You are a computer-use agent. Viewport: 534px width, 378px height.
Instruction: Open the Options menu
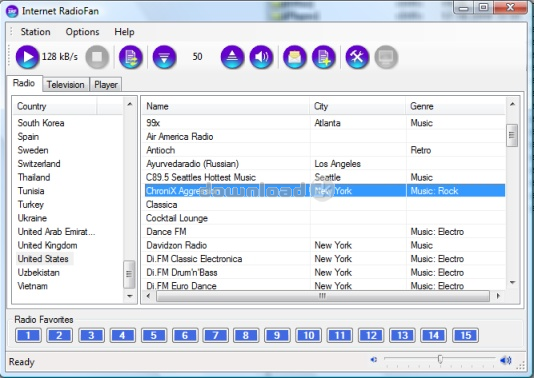82,32
